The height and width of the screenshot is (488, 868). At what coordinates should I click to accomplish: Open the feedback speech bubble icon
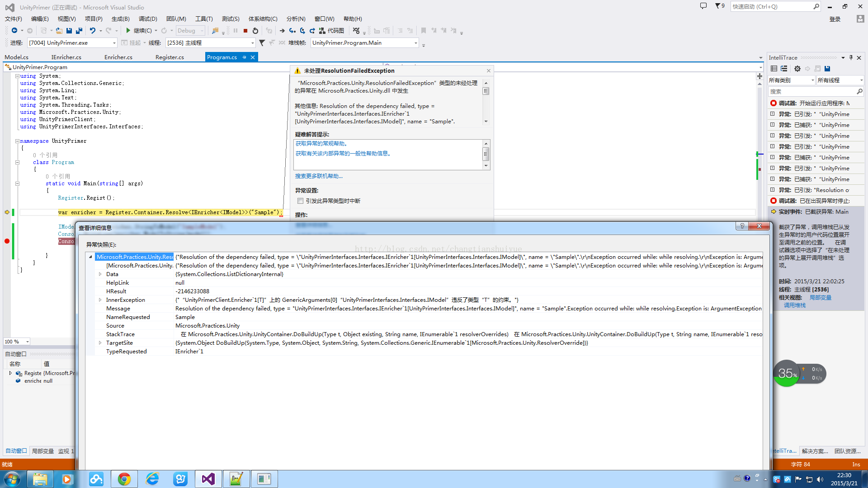click(703, 6)
